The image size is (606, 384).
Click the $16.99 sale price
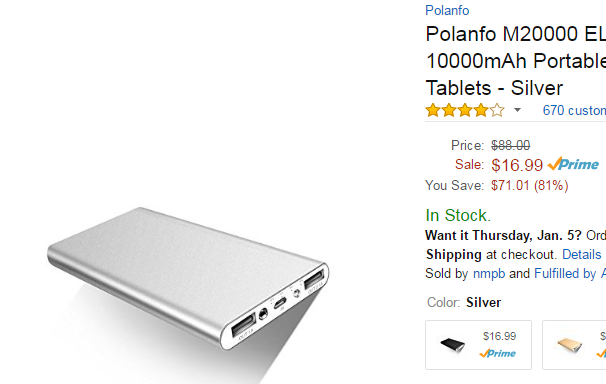click(x=517, y=165)
